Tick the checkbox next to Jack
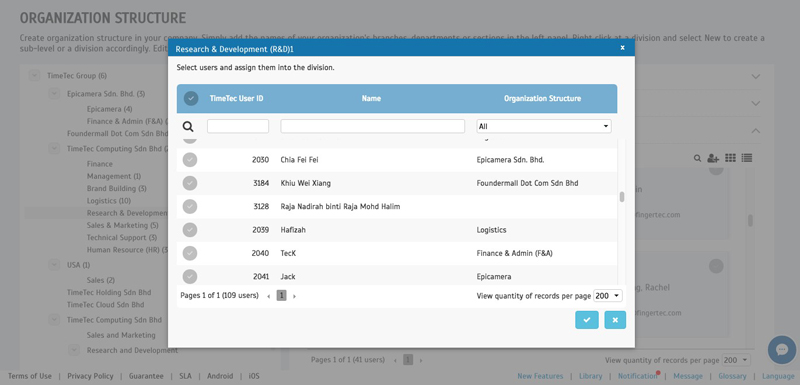Image resolution: width=800 pixels, height=385 pixels. tap(190, 276)
